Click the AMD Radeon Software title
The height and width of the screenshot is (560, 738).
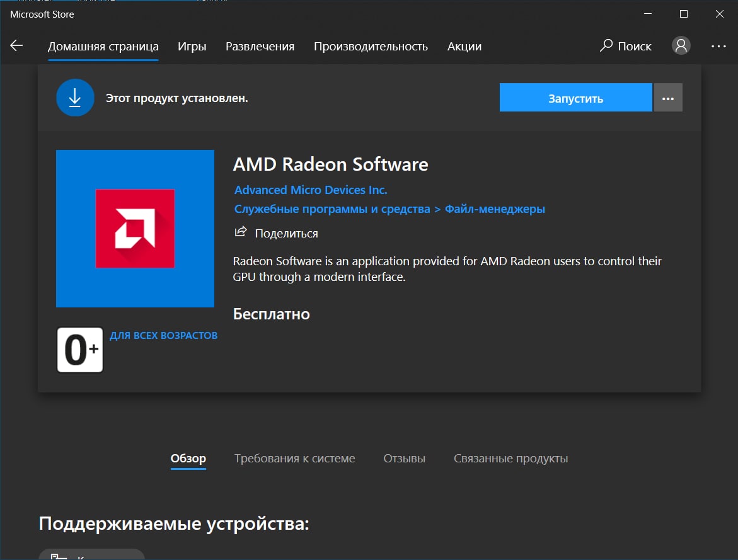[x=330, y=164]
